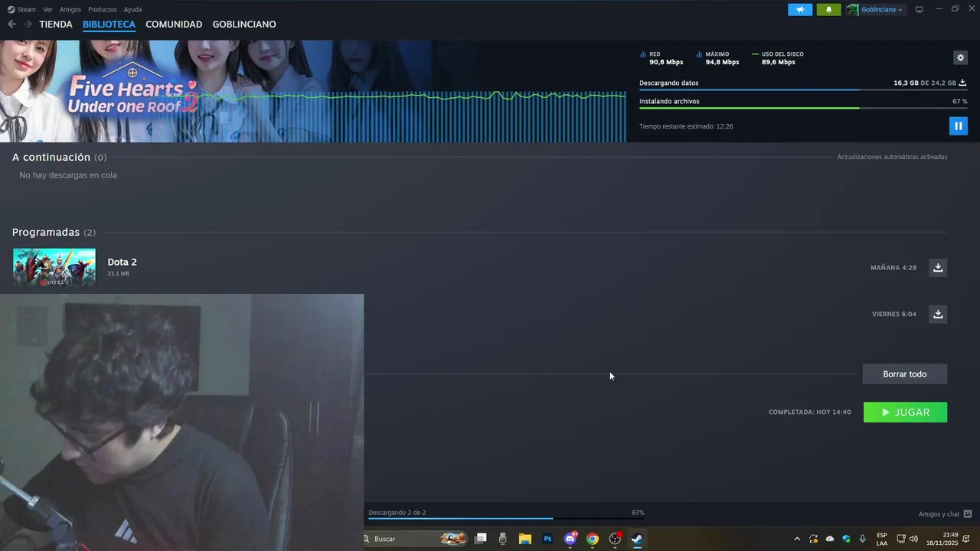Open the Steam menu
The image size is (980, 551).
tap(21, 9)
